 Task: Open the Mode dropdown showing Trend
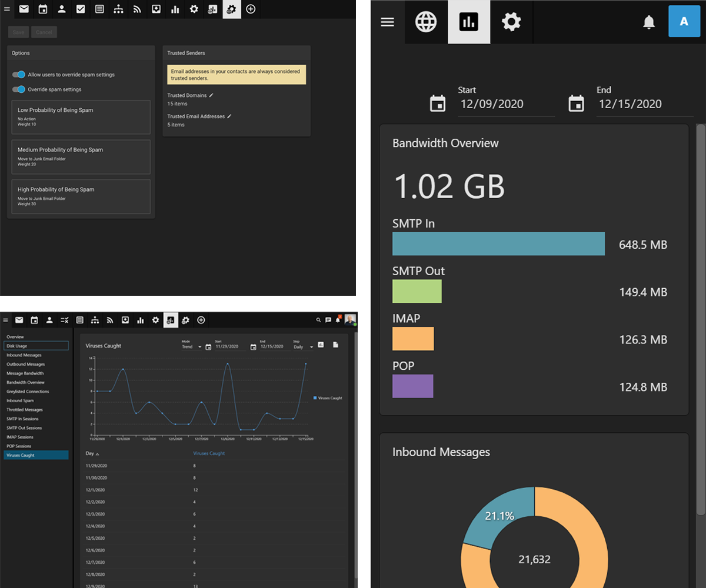point(191,347)
